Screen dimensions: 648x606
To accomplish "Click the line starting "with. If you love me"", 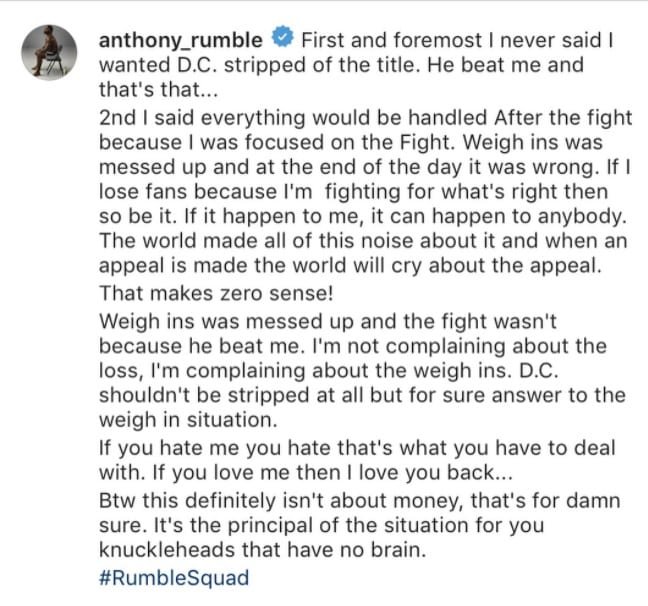I will pyautogui.click(x=306, y=472).
